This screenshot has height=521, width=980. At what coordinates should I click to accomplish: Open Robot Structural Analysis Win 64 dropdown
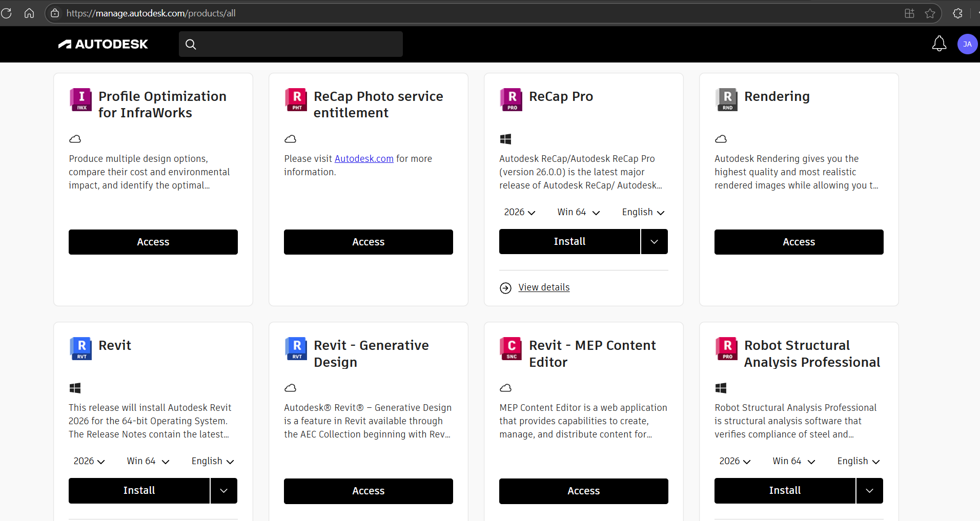(x=793, y=461)
